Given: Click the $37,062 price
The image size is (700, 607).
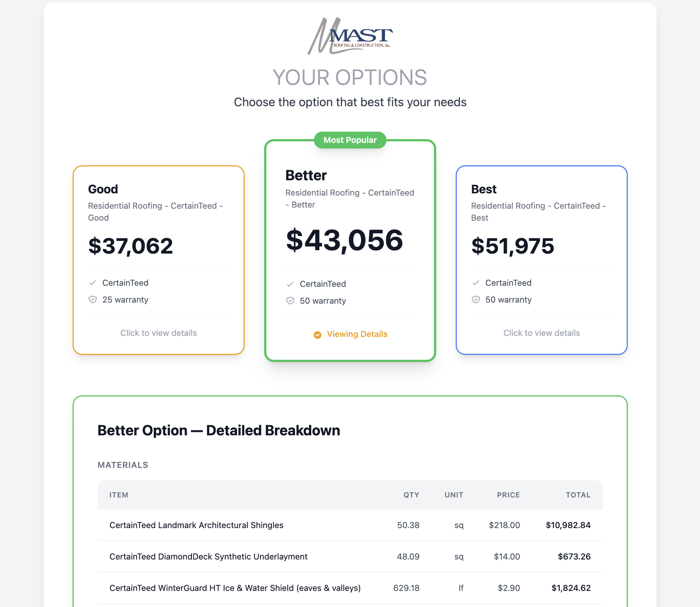Looking at the screenshot, I should tap(131, 246).
